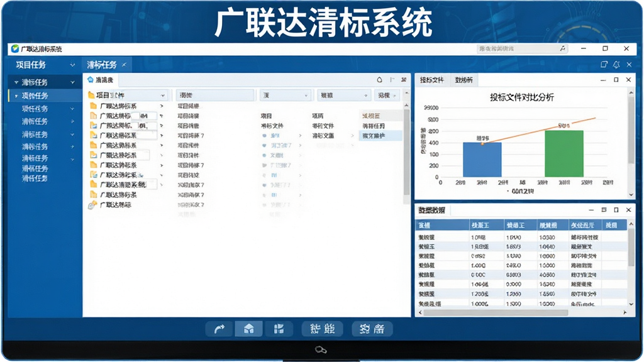Screen dimensions: 644x362
Task: Click the chart panel scrollbar down arrow
Action: [x=631, y=195]
